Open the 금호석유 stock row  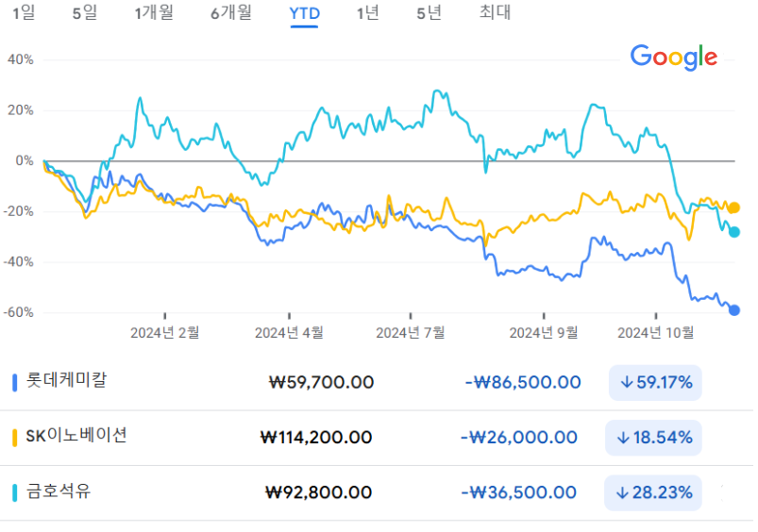coord(377,493)
